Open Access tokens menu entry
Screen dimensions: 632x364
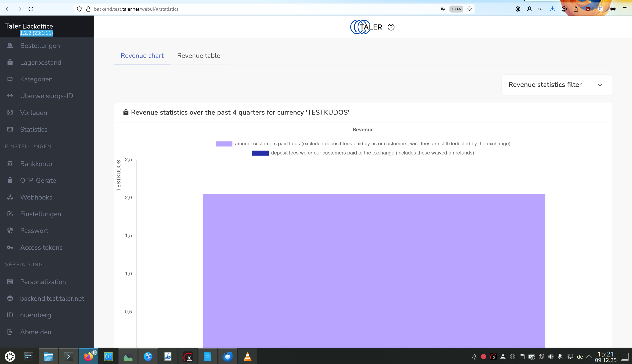point(41,247)
